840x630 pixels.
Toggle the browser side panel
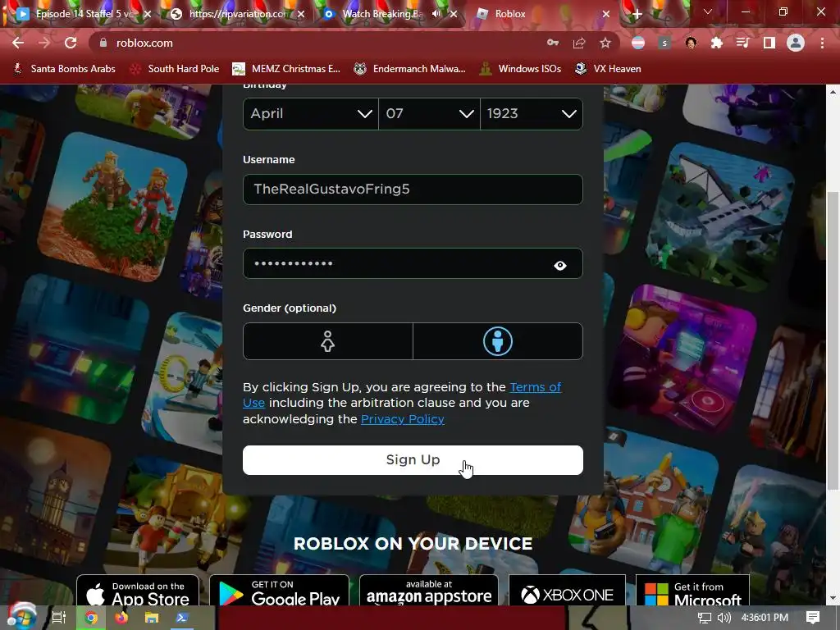click(769, 43)
